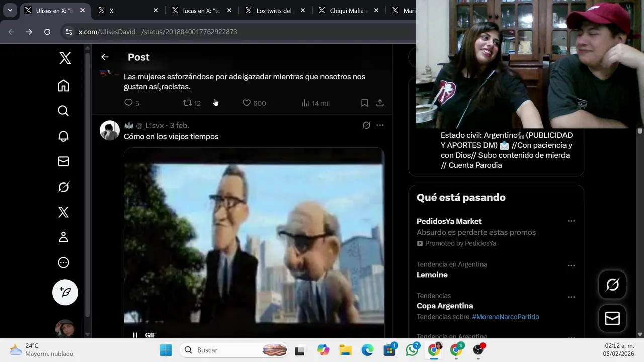Repost the tweet showing 12 reposts
Image resolution: width=644 pixels, height=362 pixels.
coord(192,103)
